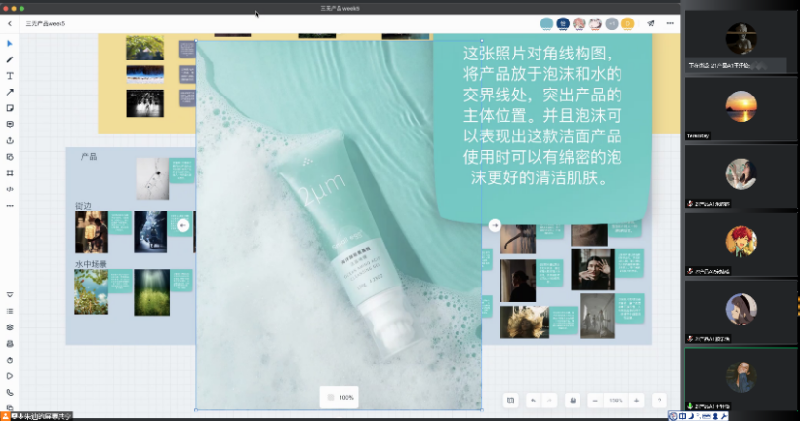The image size is (800, 421).
Task: Open the layers panel icon
Action: click(10, 327)
